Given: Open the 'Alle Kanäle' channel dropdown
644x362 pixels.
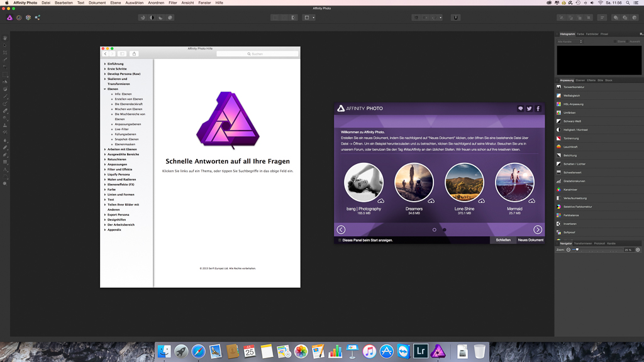Looking at the screenshot, I should (x=570, y=41).
